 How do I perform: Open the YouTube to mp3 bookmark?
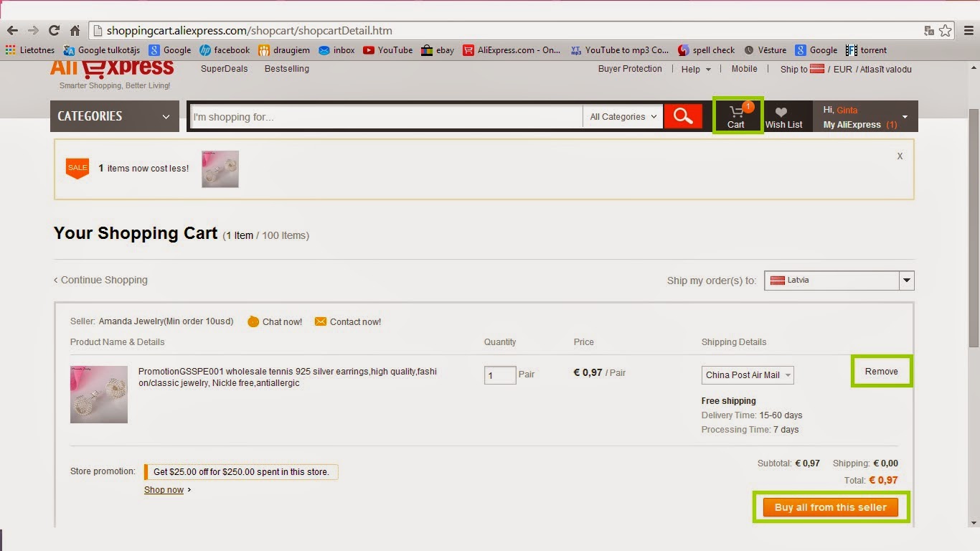click(619, 50)
